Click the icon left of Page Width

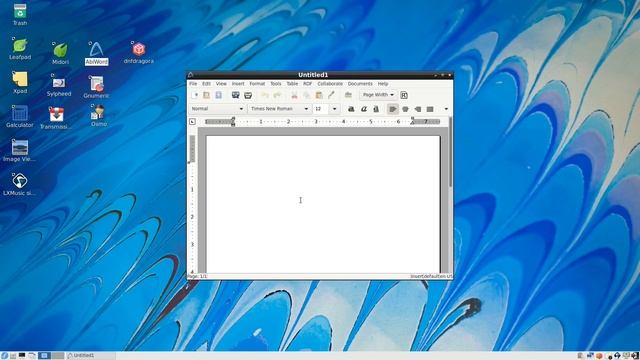348,95
